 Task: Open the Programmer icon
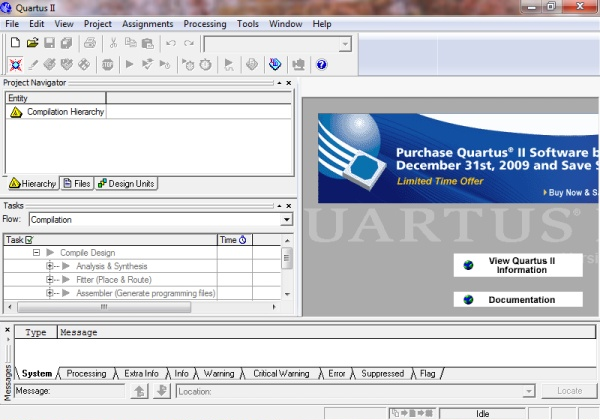275,64
